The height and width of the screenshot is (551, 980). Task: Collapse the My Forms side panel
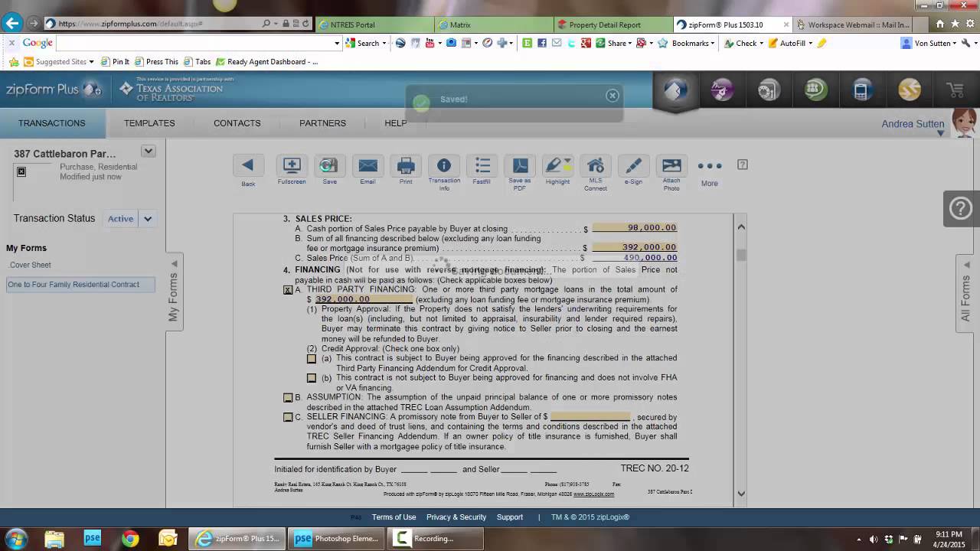click(174, 292)
